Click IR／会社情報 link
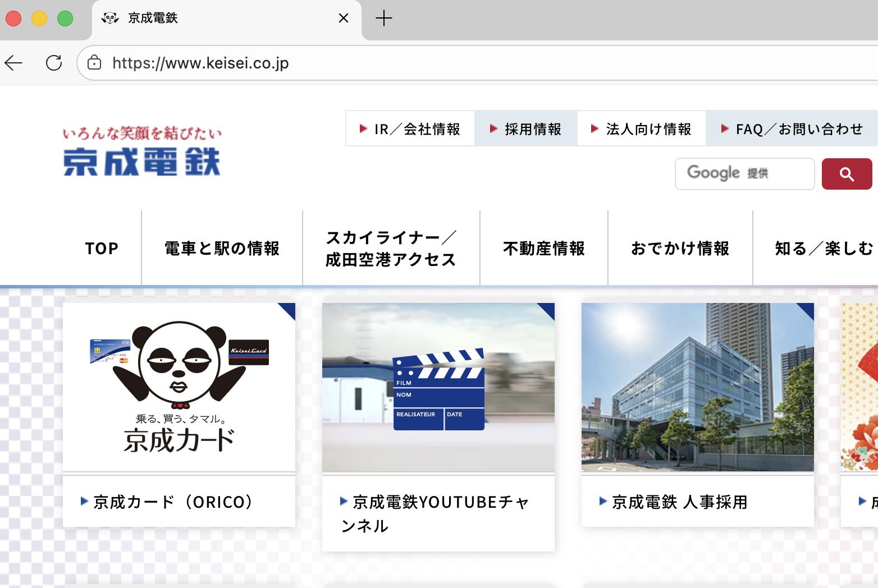Viewport: 878px width, 588px height. click(410, 129)
